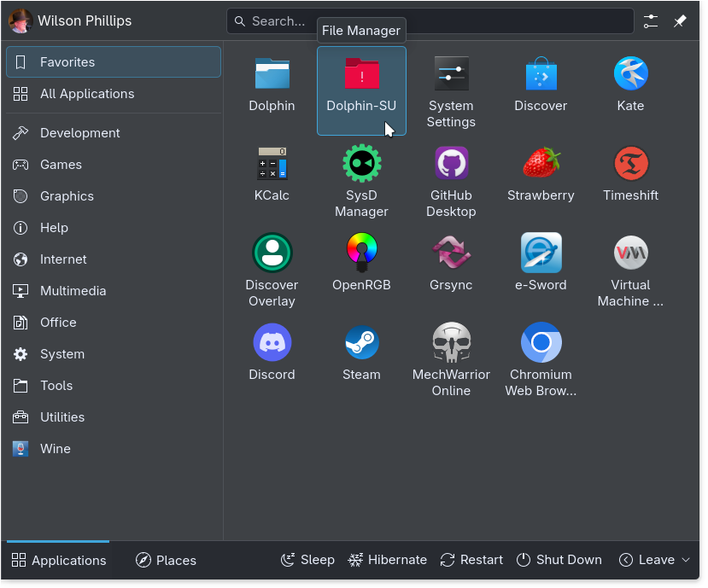The image size is (708, 588).
Task: Open Steam
Action: (361, 360)
